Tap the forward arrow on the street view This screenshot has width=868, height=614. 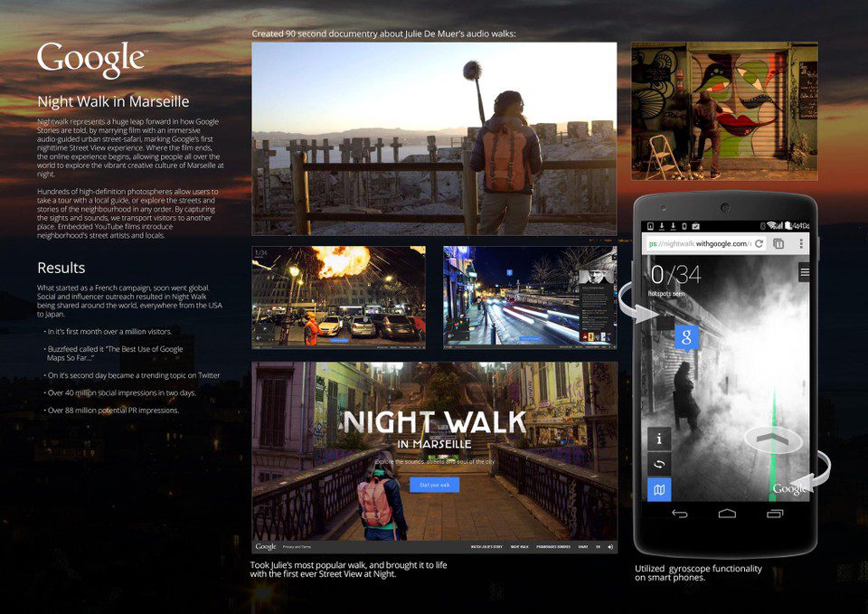773,439
